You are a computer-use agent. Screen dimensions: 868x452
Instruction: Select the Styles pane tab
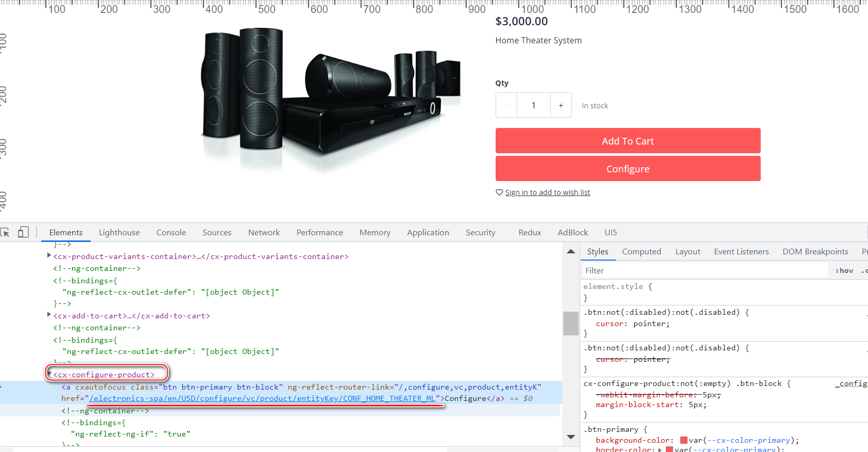point(598,252)
